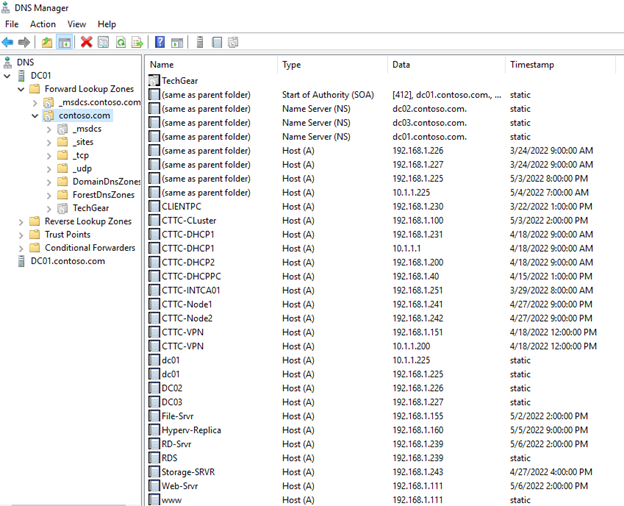Expand the Trust Points node
The image size is (624, 506).
pyautogui.click(x=21, y=235)
